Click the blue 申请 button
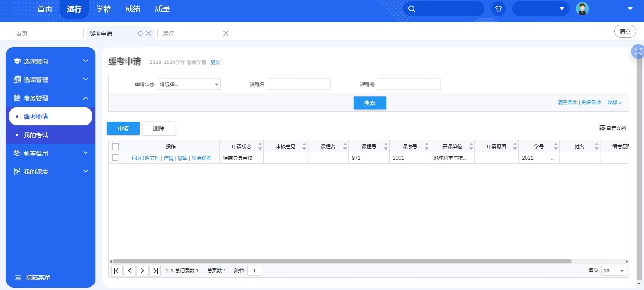 [123, 128]
